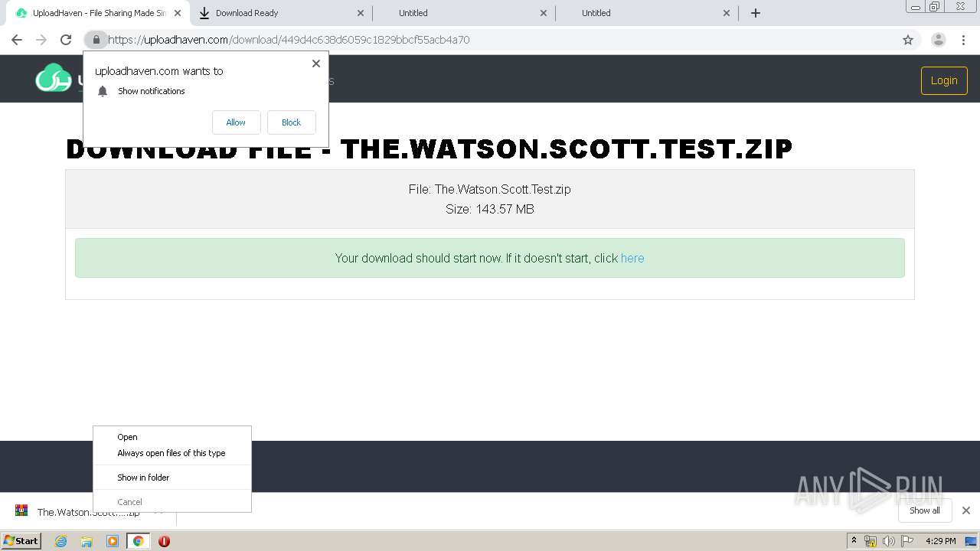Click Show all downloads
The image size is (980, 551).
(x=925, y=510)
